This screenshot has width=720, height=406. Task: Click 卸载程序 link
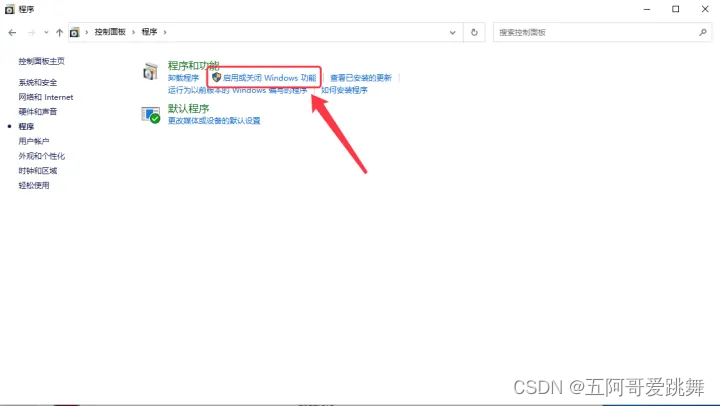tap(183, 78)
